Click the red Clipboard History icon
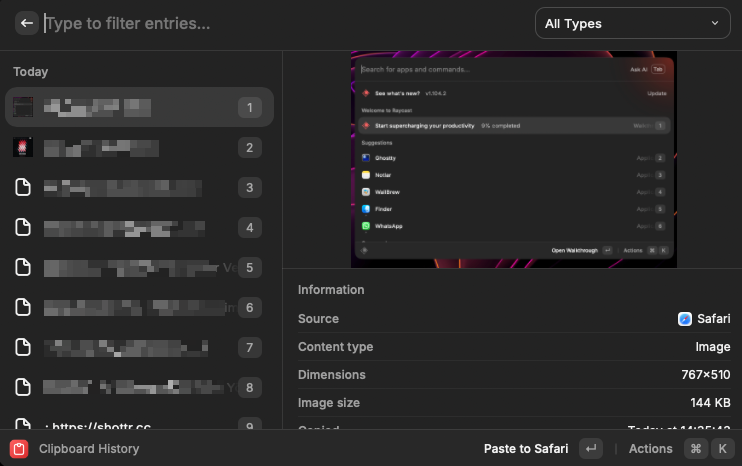The image size is (742, 466). click(19, 449)
